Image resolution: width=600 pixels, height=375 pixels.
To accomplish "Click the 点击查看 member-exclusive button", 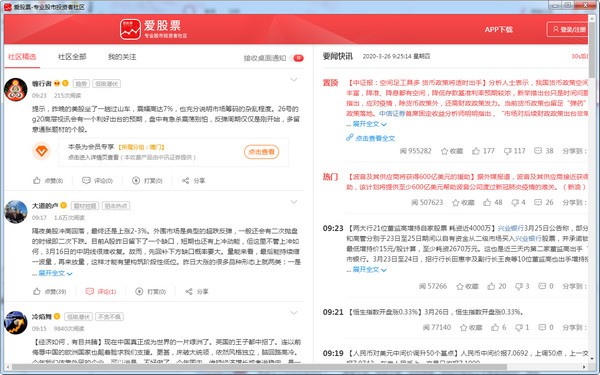I will pyautogui.click(x=262, y=152).
